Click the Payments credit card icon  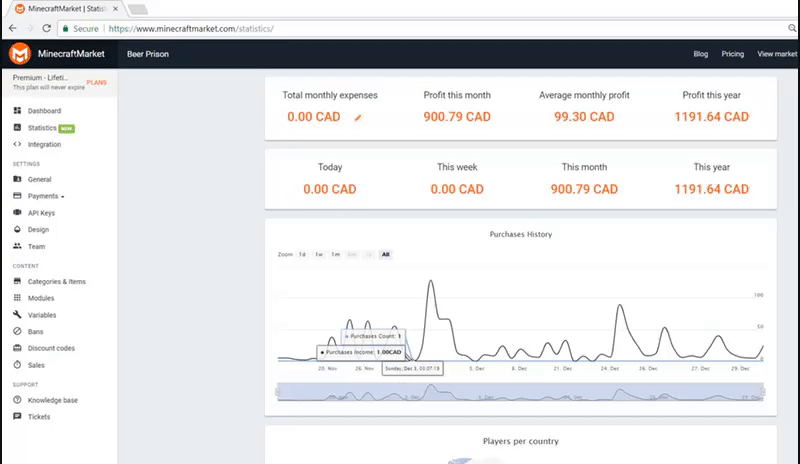point(17,196)
